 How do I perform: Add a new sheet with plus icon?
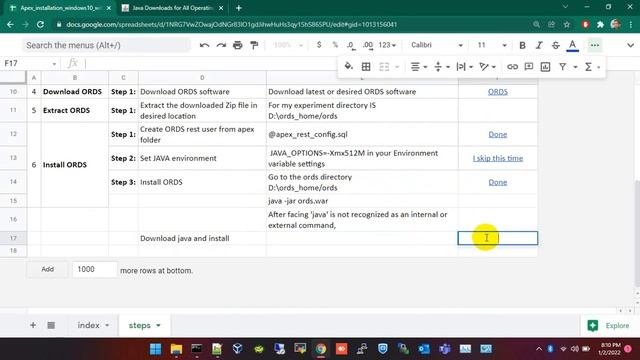[33, 325]
